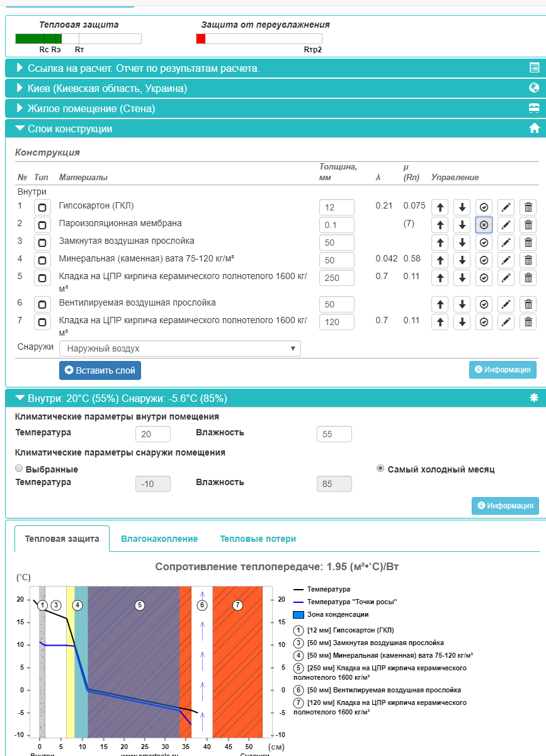546x756 pixels.
Task: Click the globe icon in Киев header
Action: 534,88
